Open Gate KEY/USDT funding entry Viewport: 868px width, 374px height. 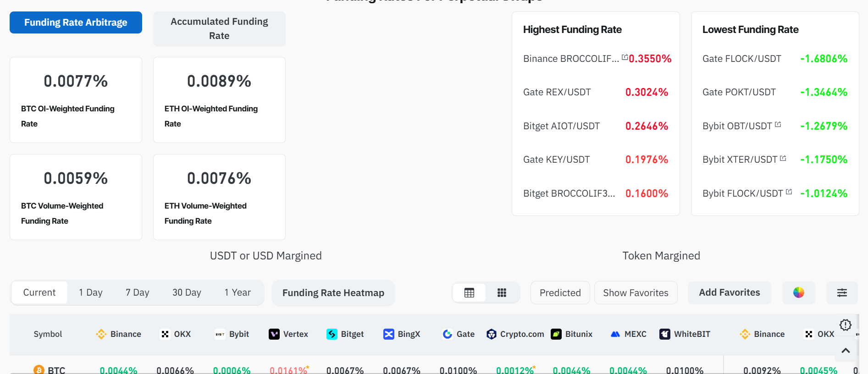click(557, 159)
